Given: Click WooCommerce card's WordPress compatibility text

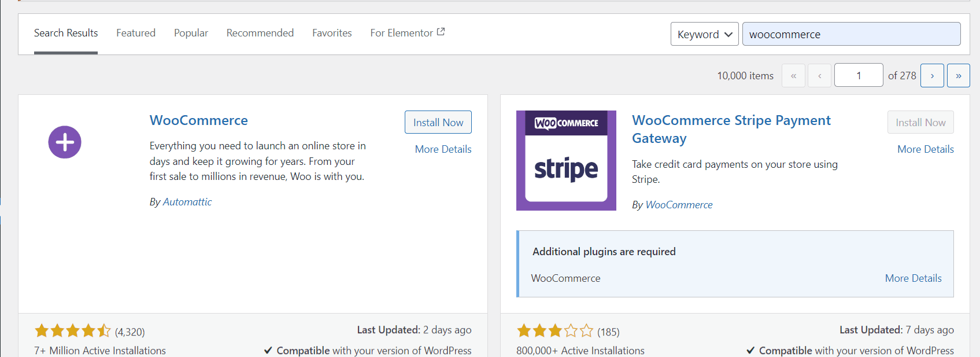Looking at the screenshot, I should point(368,351).
